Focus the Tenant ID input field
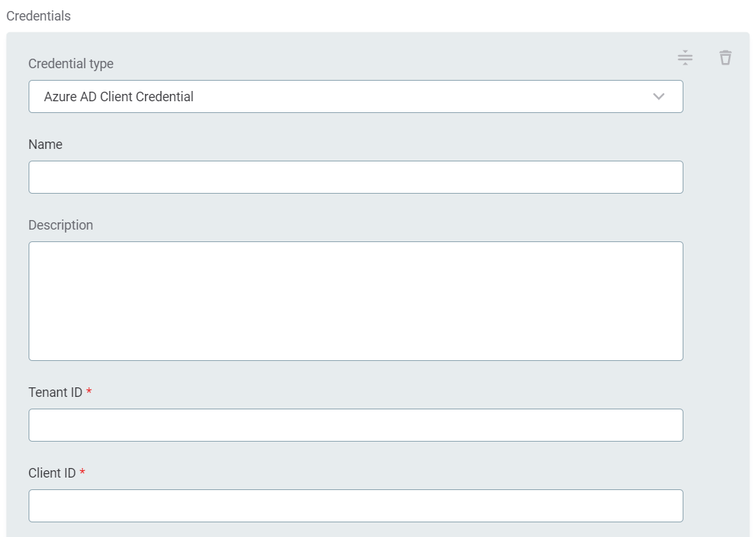 point(356,425)
